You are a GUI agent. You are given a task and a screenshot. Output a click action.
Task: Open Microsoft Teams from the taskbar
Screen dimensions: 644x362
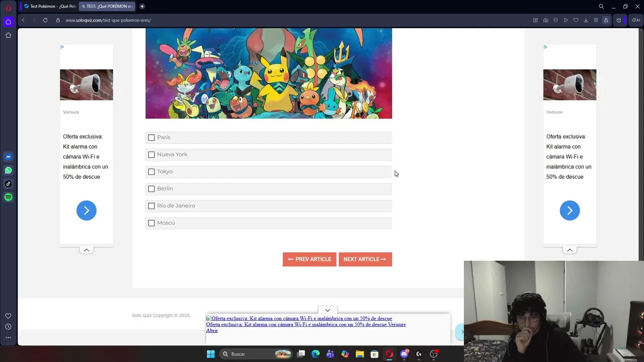click(330, 354)
